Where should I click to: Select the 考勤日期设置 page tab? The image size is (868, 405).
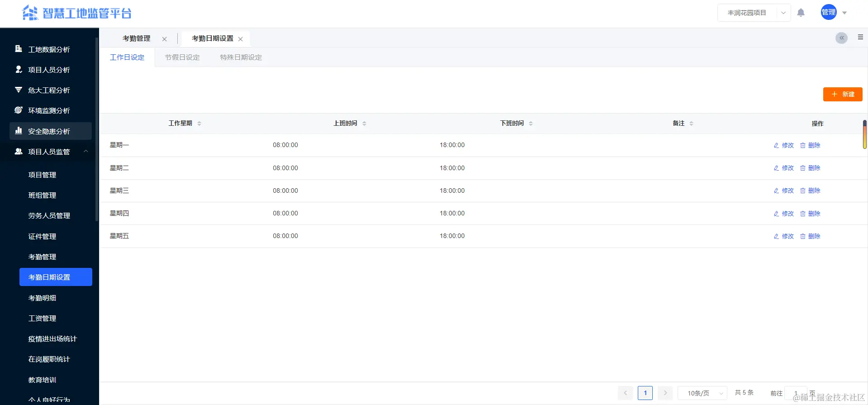point(213,38)
